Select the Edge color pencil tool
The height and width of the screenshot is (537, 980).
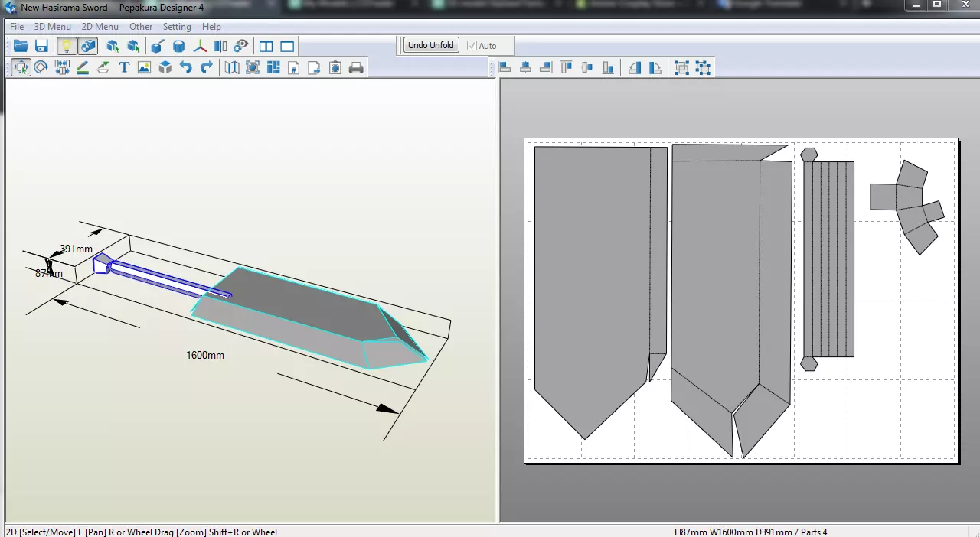pos(83,67)
